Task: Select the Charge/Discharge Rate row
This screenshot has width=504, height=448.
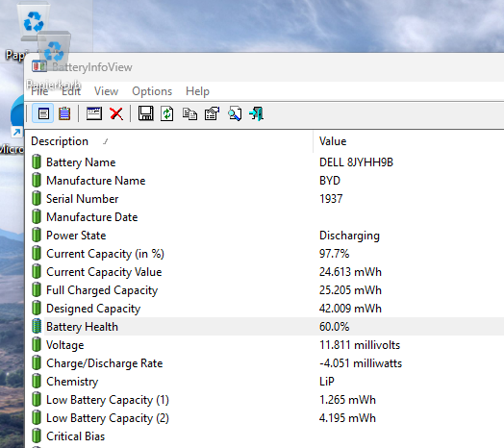Action: [265, 363]
